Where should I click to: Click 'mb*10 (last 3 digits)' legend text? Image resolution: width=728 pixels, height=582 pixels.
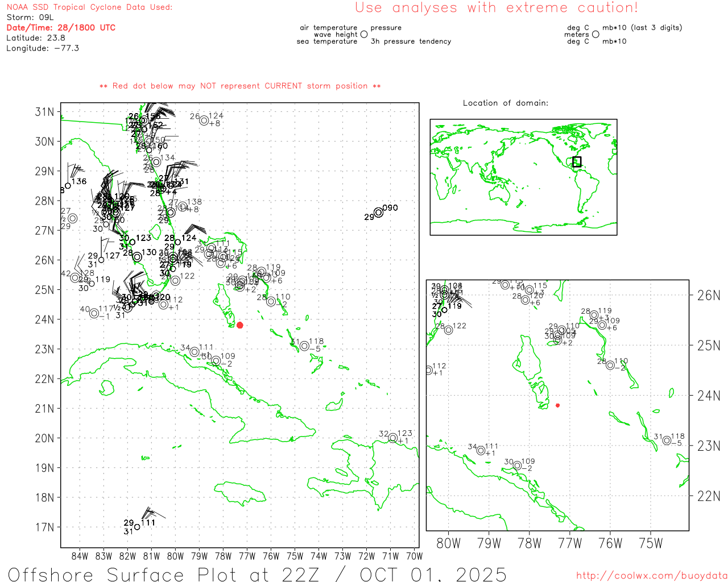pos(642,28)
